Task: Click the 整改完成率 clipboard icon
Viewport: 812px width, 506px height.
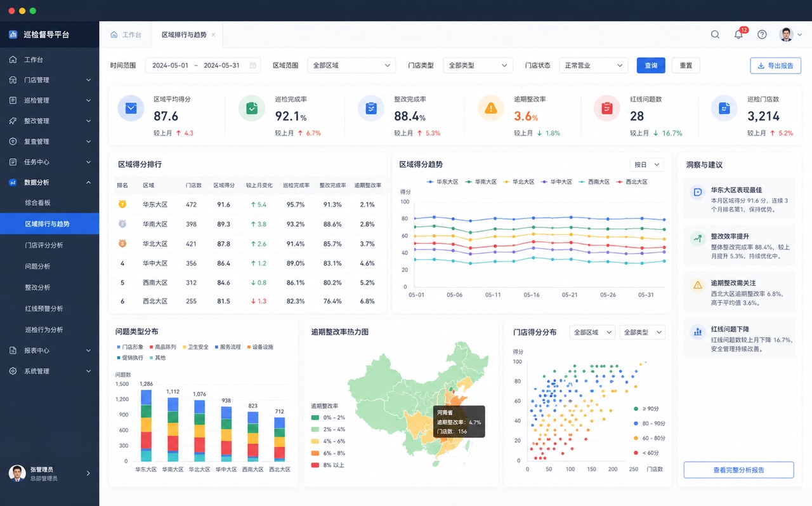Action: click(x=371, y=109)
